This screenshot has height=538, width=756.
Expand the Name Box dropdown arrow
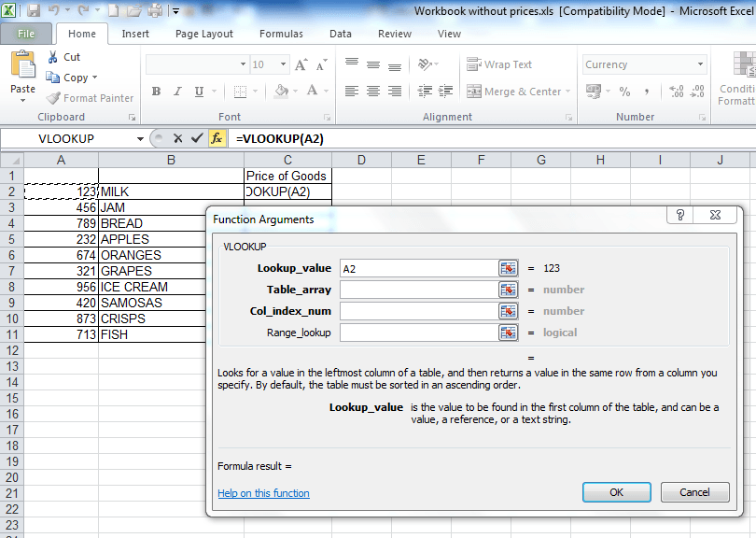[x=140, y=139]
